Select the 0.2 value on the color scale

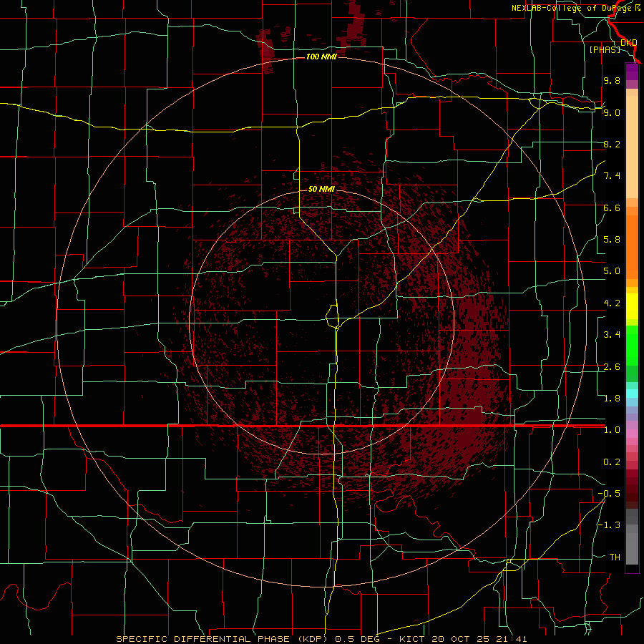[x=612, y=462]
